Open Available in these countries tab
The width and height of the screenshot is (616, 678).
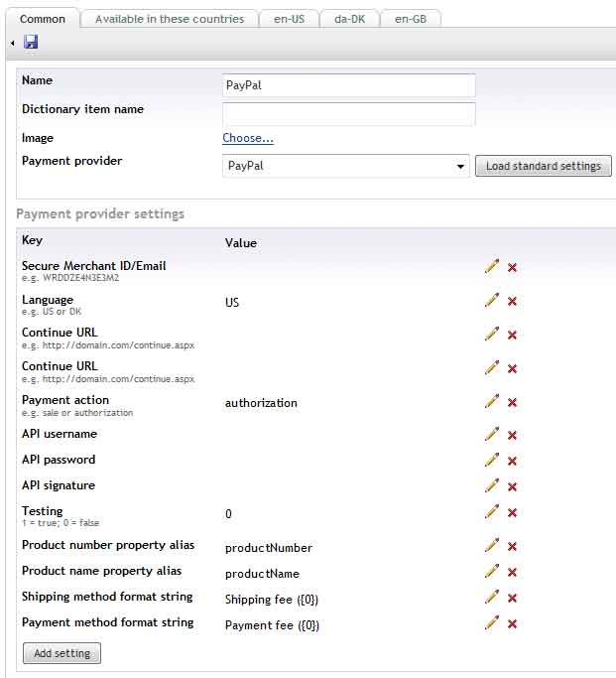click(x=170, y=19)
